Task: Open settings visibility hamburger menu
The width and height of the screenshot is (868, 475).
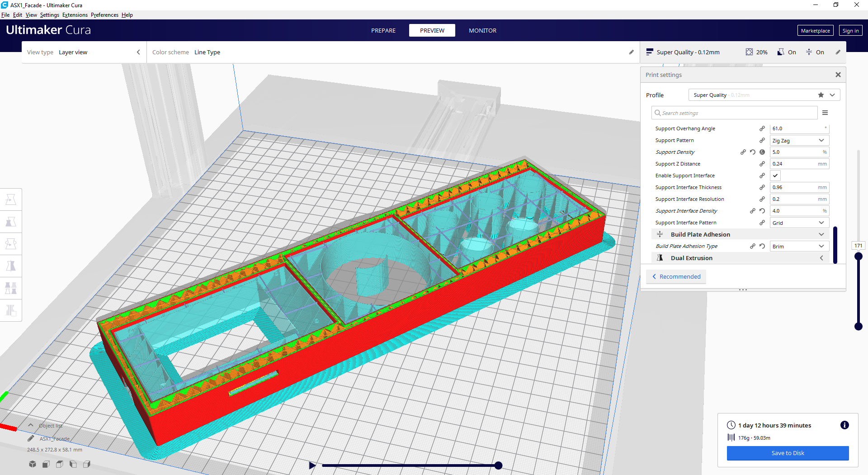Action: [825, 113]
